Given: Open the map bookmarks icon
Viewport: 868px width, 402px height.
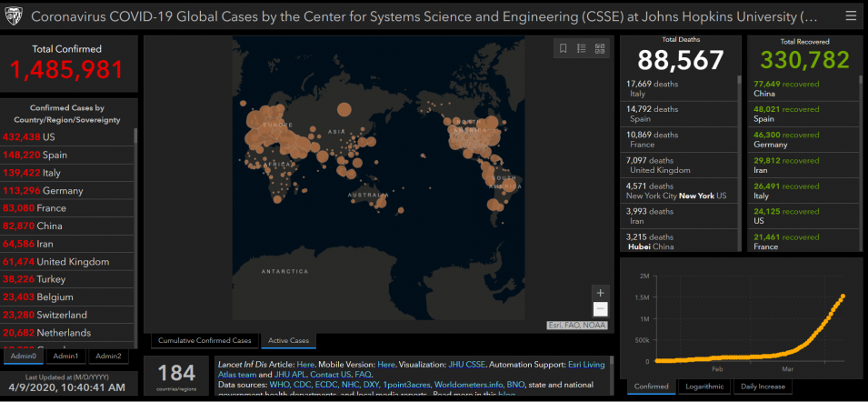Looking at the screenshot, I should [x=563, y=48].
